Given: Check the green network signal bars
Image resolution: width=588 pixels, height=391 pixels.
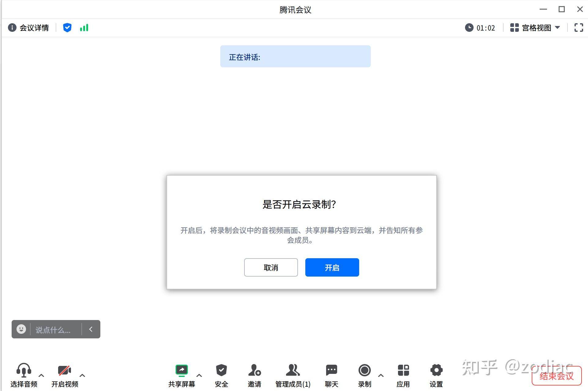Looking at the screenshot, I should coord(84,28).
